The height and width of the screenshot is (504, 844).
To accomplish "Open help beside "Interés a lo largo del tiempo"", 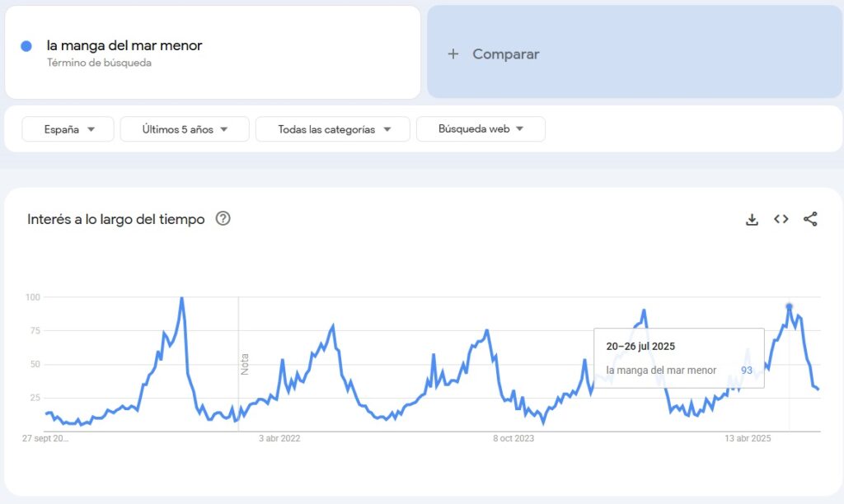I will click(x=223, y=219).
